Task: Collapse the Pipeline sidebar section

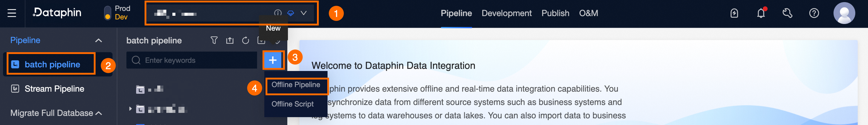Action: click(98, 41)
